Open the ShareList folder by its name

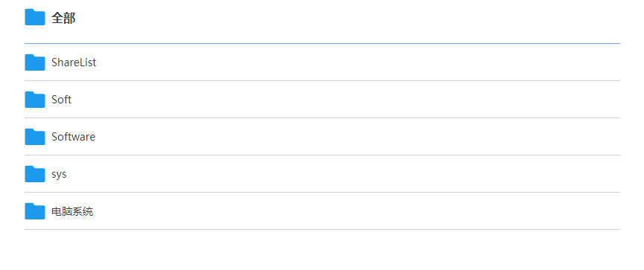click(74, 62)
